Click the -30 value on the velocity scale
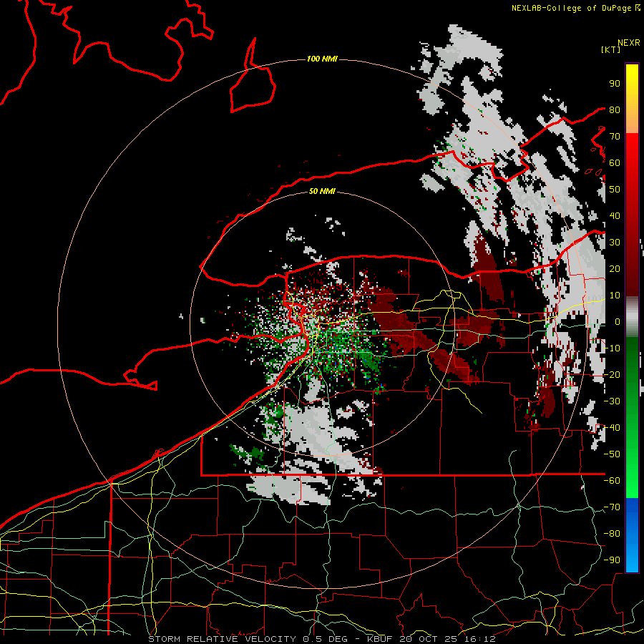This screenshot has width=644, height=644. click(x=612, y=401)
